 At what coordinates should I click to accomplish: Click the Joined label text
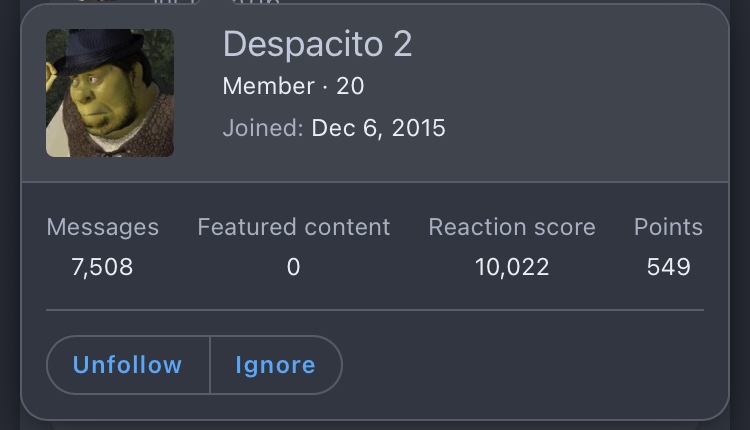[263, 128]
